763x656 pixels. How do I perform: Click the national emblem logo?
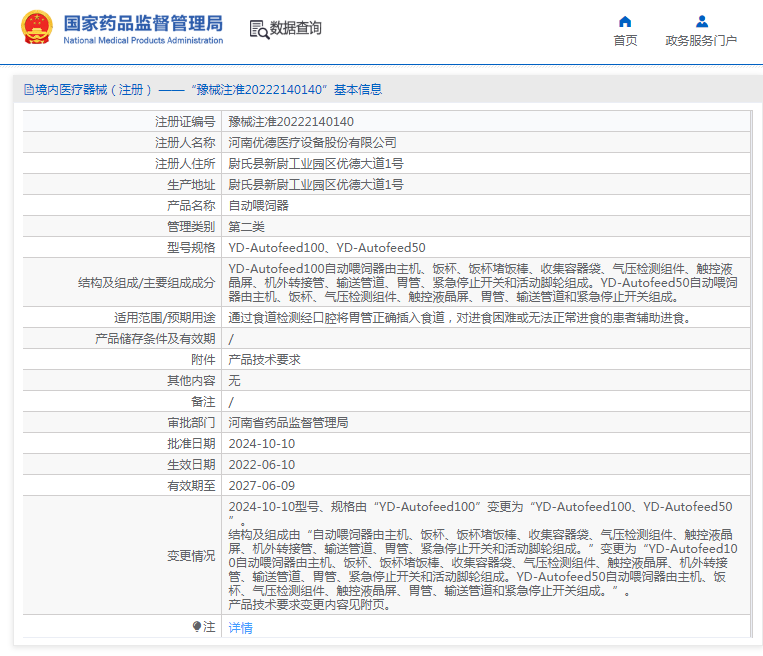36,27
